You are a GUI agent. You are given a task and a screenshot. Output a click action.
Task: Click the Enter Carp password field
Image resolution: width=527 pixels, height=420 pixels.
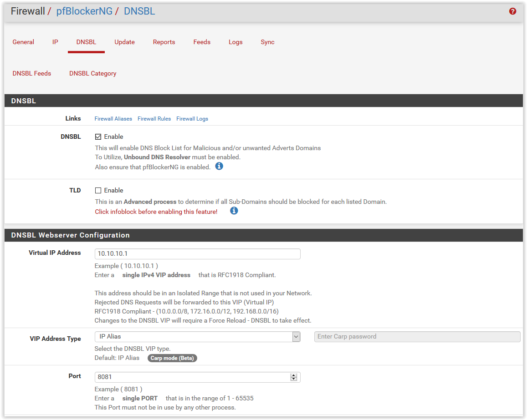click(x=417, y=337)
